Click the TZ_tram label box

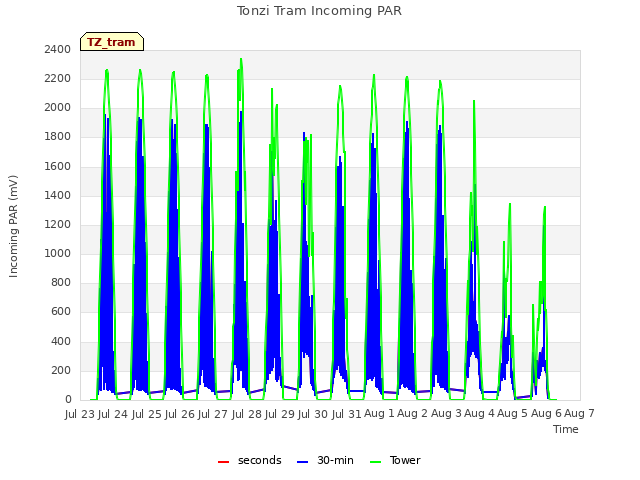click(112, 42)
